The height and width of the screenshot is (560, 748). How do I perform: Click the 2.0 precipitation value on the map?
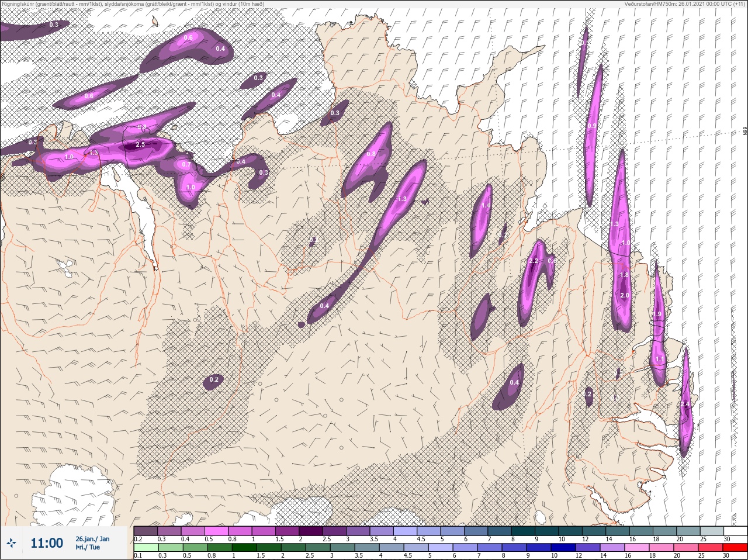pyautogui.click(x=625, y=295)
